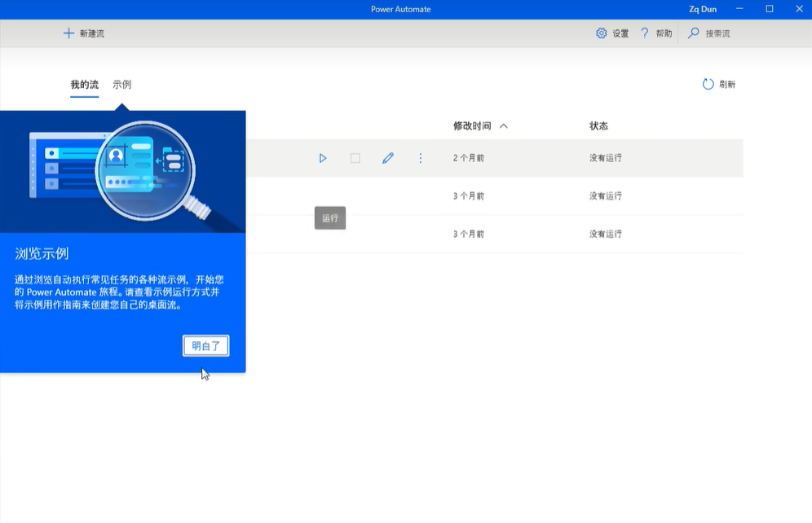Dismiss the tip by clicking 明白了
Screen dimensions: 812x523
tap(205, 346)
